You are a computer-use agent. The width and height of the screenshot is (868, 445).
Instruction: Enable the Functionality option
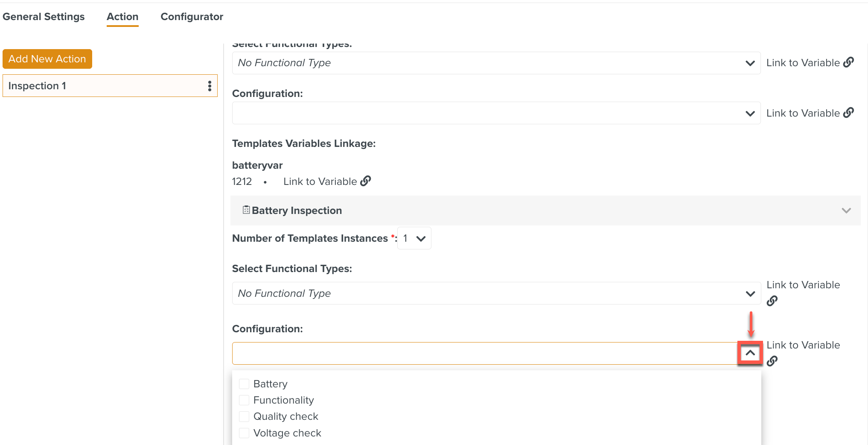(244, 400)
